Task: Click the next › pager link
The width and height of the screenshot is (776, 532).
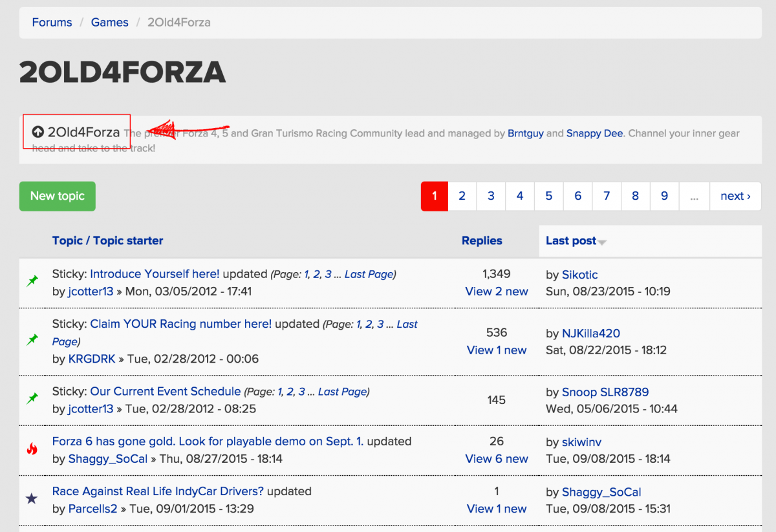Action: 735,196
